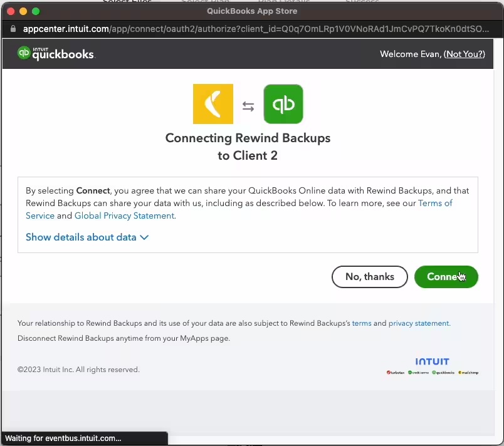This screenshot has height=446, width=504.
Task: Click the Intuit logo in the footer
Action: [x=432, y=361]
